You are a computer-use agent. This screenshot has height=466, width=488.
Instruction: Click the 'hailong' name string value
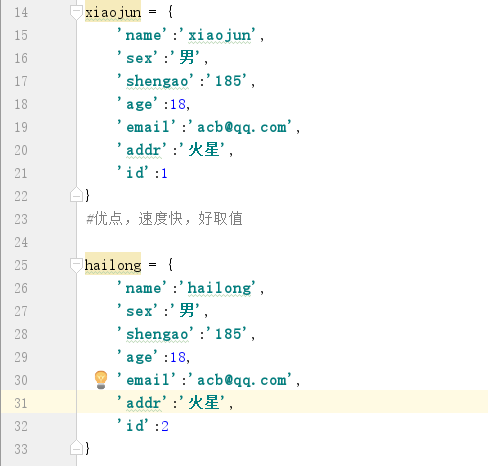218,288
